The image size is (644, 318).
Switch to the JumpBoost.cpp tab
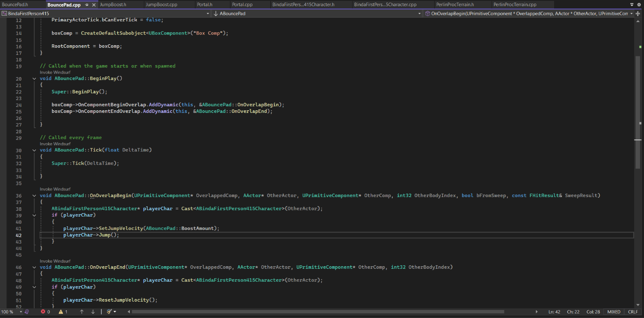[x=161, y=5]
